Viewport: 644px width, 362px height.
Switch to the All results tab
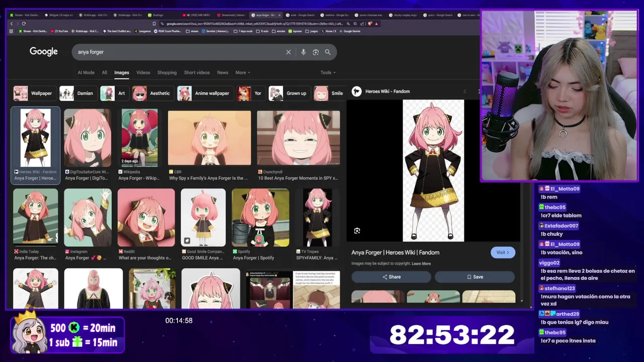pos(104,72)
